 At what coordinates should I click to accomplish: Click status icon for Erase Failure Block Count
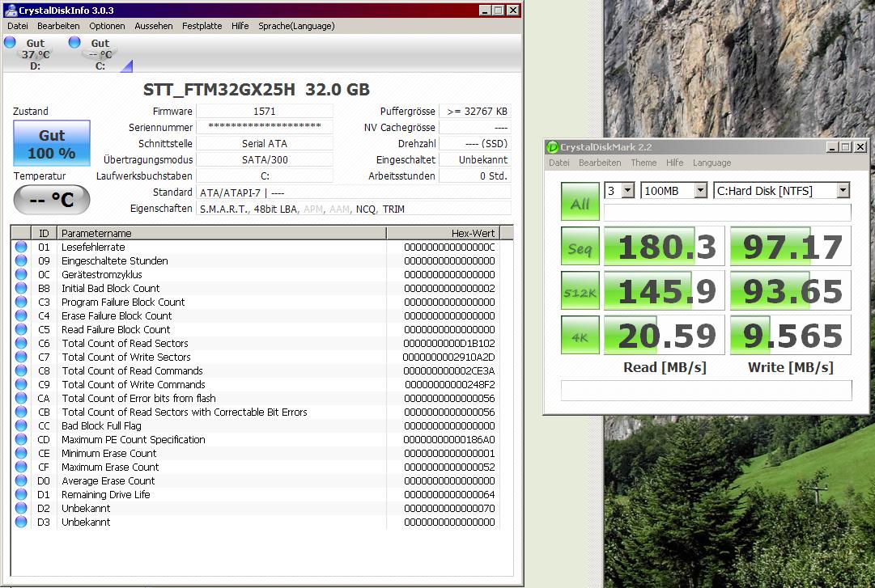(21, 315)
